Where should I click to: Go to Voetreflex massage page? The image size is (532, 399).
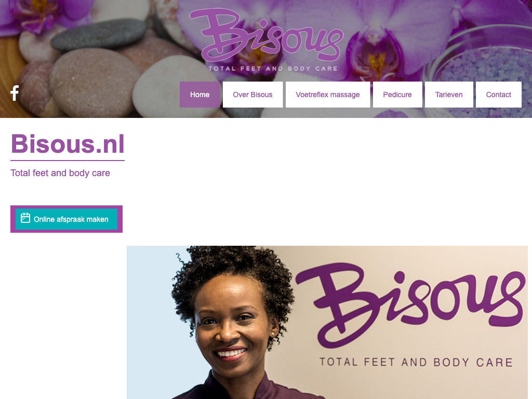tap(328, 95)
